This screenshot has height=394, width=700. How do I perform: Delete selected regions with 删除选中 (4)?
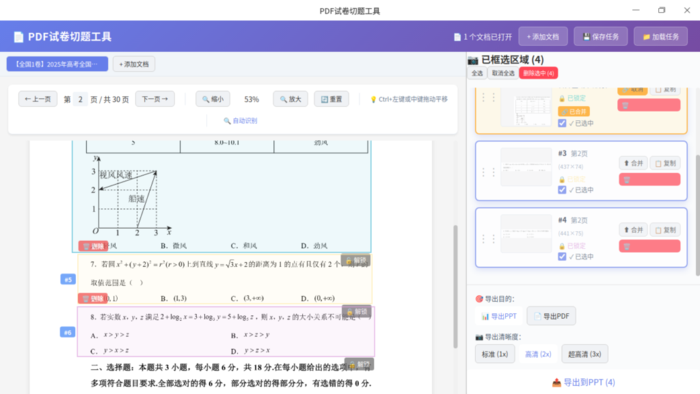tap(538, 73)
